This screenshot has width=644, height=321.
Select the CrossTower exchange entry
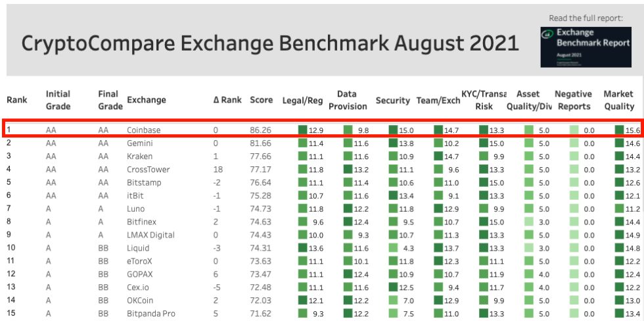pos(148,170)
